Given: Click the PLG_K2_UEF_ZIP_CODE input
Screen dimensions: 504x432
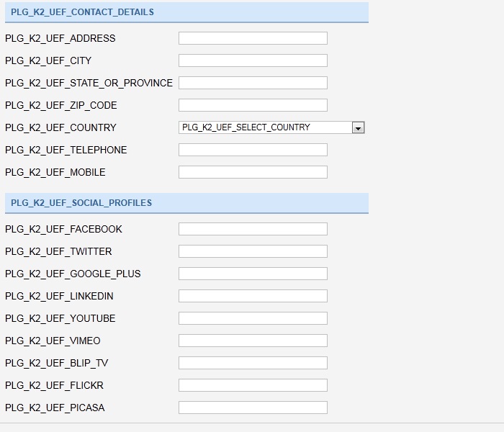Looking at the screenshot, I should coord(253,105).
